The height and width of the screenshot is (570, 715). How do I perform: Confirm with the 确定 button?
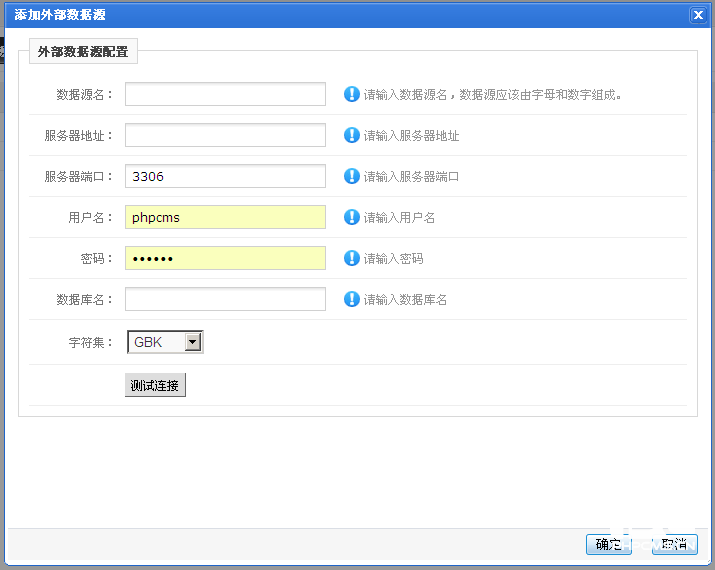pyautogui.click(x=608, y=544)
